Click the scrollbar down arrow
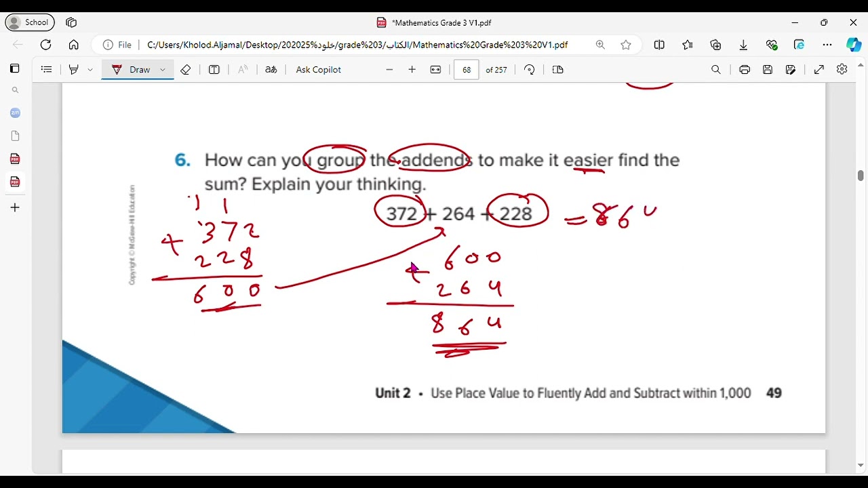This screenshot has height=488, width=868. tap(861, 466)
